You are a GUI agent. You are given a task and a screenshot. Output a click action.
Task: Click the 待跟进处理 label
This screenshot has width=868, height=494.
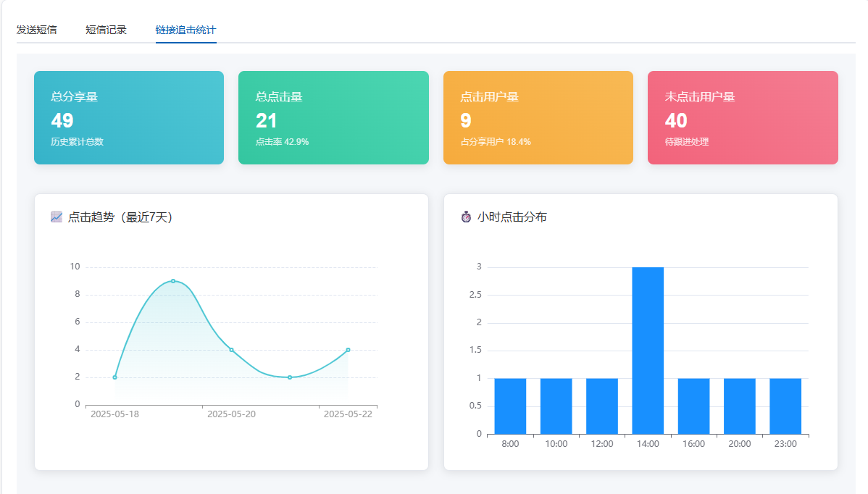pos(686,142)
